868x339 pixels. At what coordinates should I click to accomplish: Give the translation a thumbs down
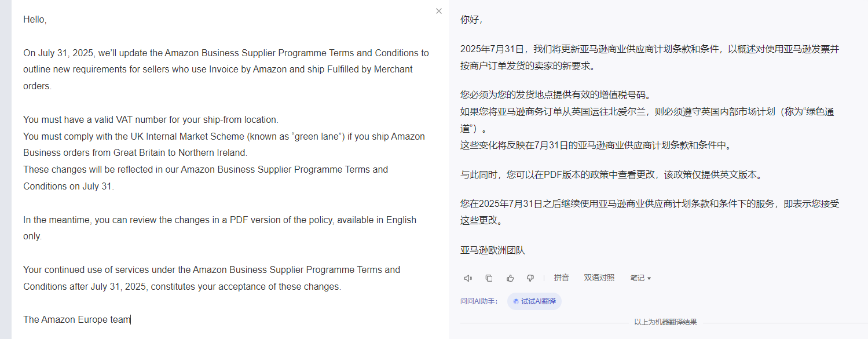pos(530,278)
